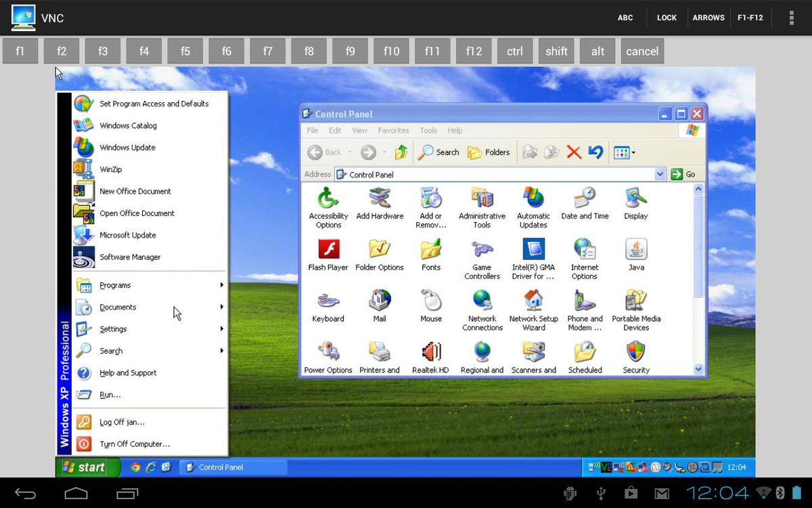Open the Flash Player control panel icon
812x508 pixels.
click(328, 255)
